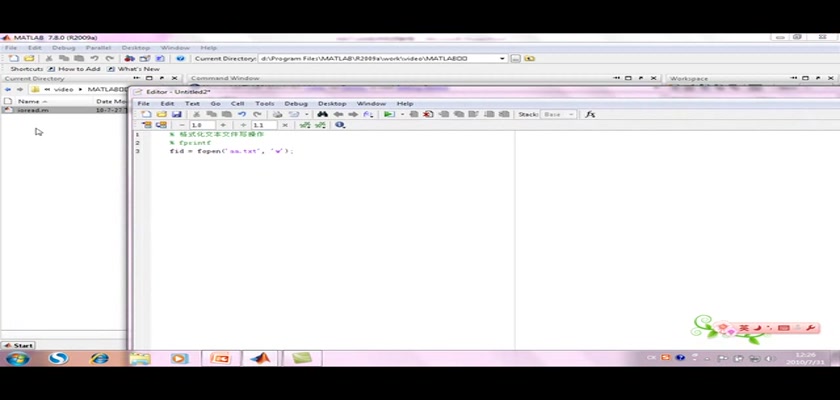Image resolution: width=840 pixels, height=400 pixels.
Task: Create new file in MATLAB main toolbar
Action: click(14, 58)
